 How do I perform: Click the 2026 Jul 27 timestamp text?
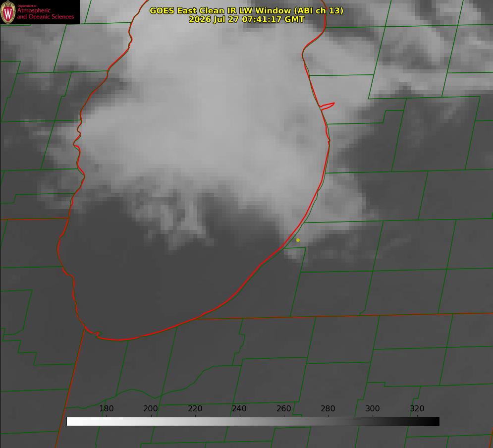tap(247, 19)
